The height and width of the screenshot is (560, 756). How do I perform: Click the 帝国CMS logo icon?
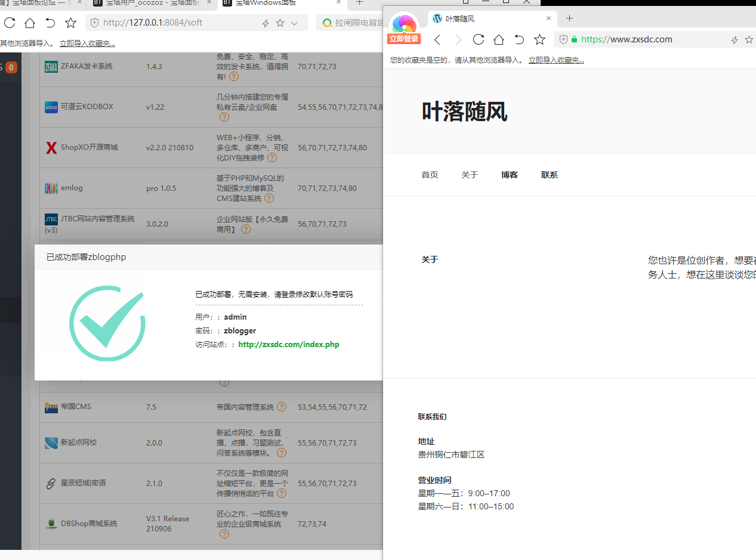[51, 407]
